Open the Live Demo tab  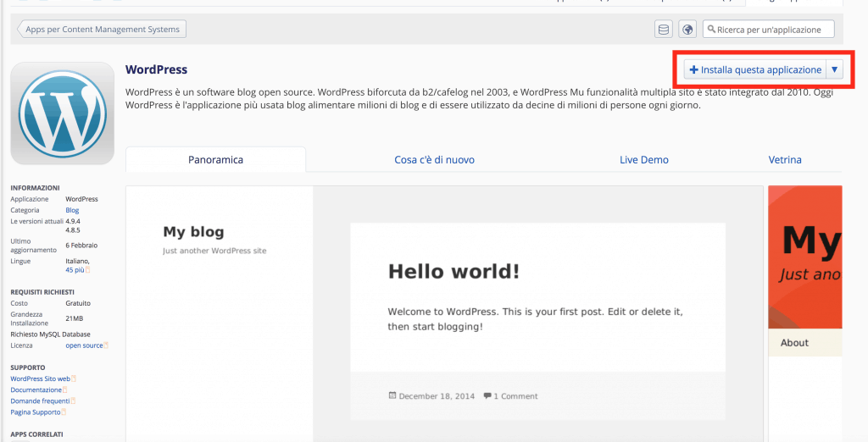coord(644,160)
